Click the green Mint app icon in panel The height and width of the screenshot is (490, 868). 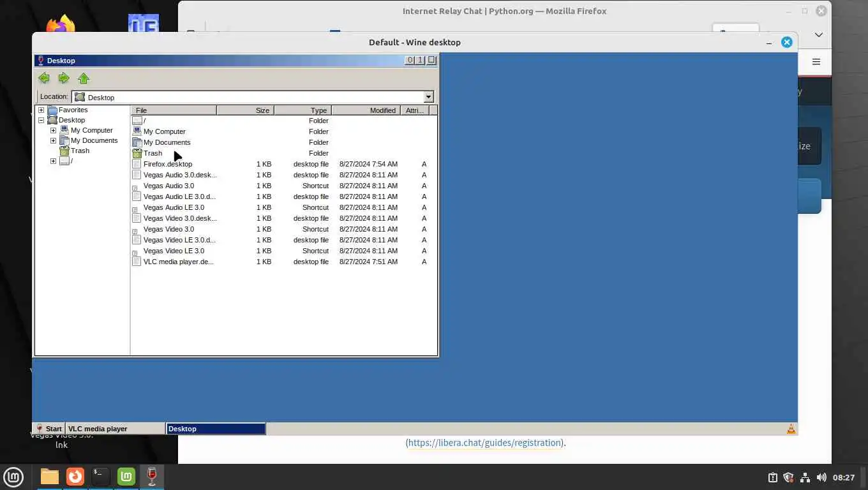(x=126, y=477)
